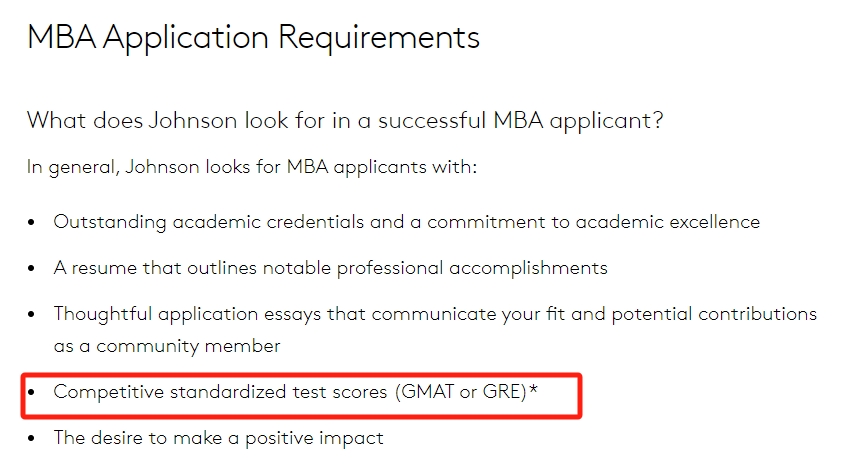Screen dimensions: 852x471
Task: Click the words "commitment to academic excellence"
Action: [593, 222]
